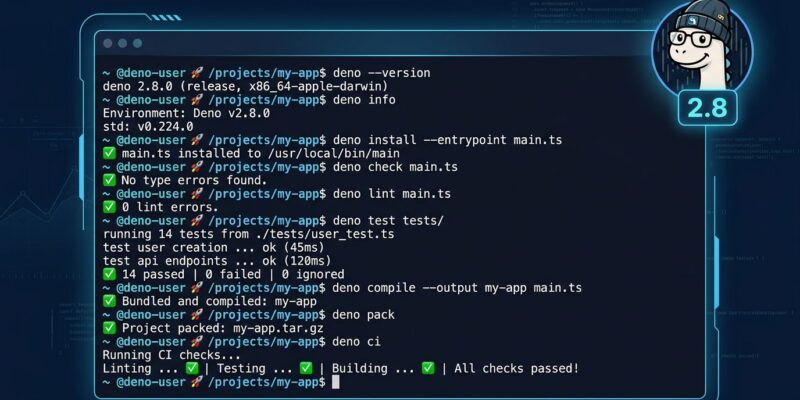Image resolution: width=800 pixels, height=400 pixels.
Task: Click the checkmark after 'Building ...'
Action: point(428,368)
